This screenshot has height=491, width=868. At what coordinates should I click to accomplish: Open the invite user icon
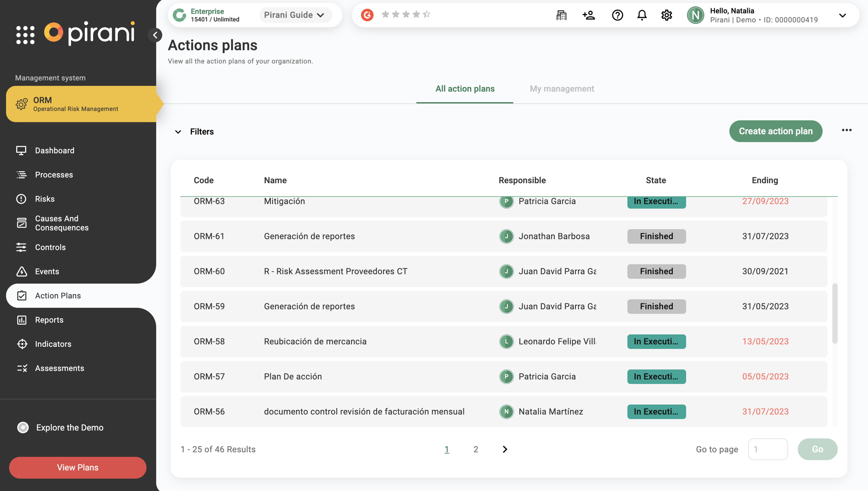pyautogui.click(x=589, y=15)
